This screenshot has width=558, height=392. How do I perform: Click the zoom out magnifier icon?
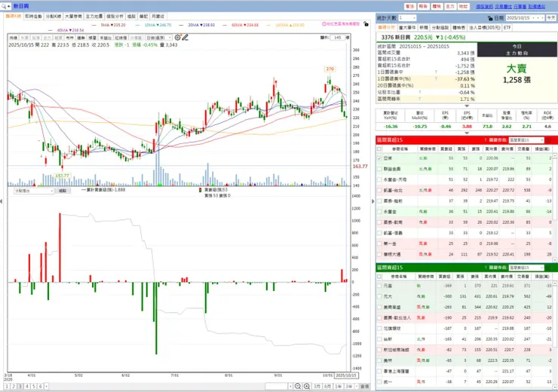298,386
